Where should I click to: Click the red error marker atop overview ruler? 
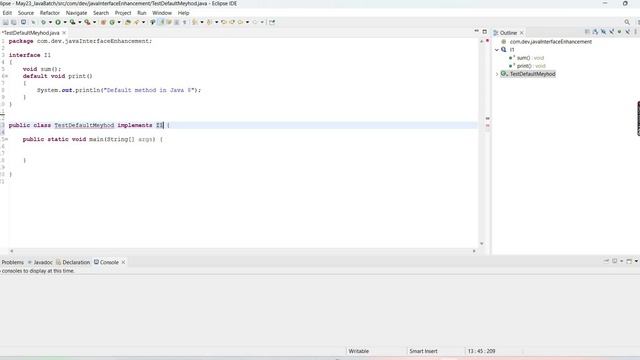[x=487, y=40]
